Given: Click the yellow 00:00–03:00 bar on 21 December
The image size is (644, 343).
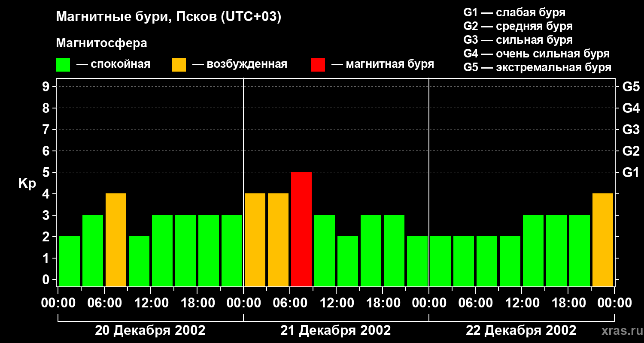Looking at the screenshot, I should [255, 240].
